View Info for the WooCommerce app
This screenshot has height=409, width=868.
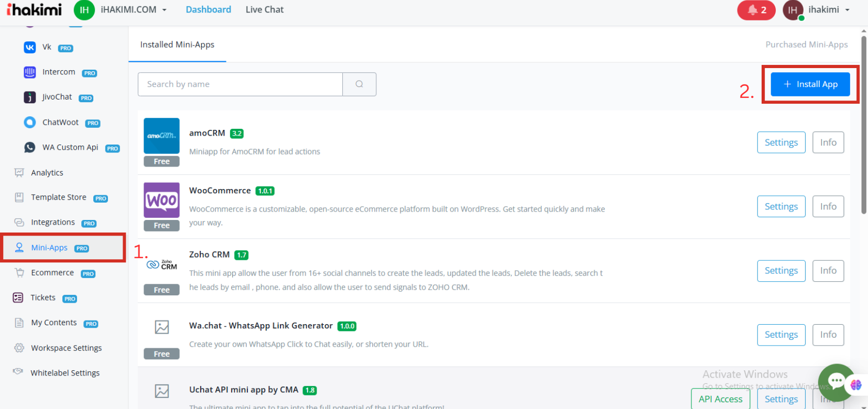[828, 206]
